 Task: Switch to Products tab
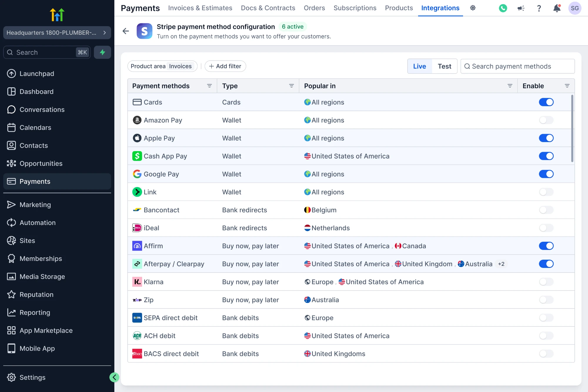(399, 8)
